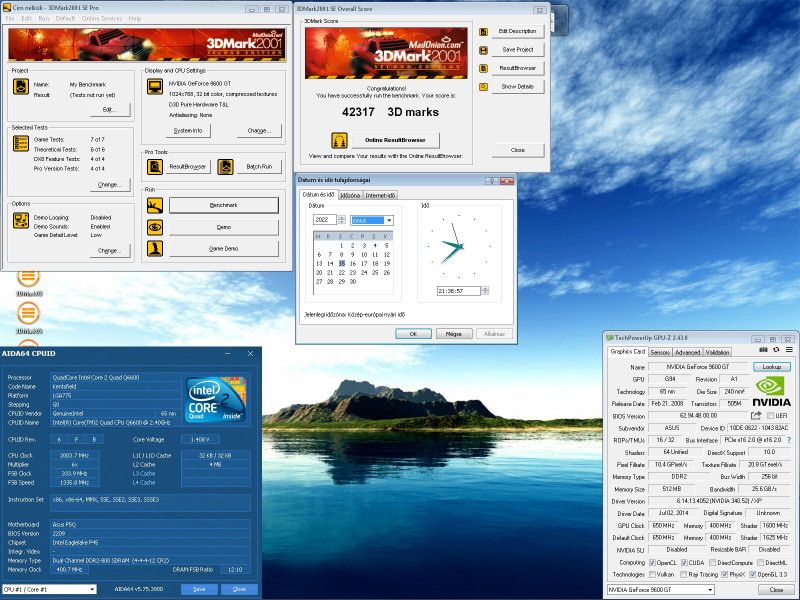Click the Mégse button in the date dialog
The image size is (800, 600).
454,334
